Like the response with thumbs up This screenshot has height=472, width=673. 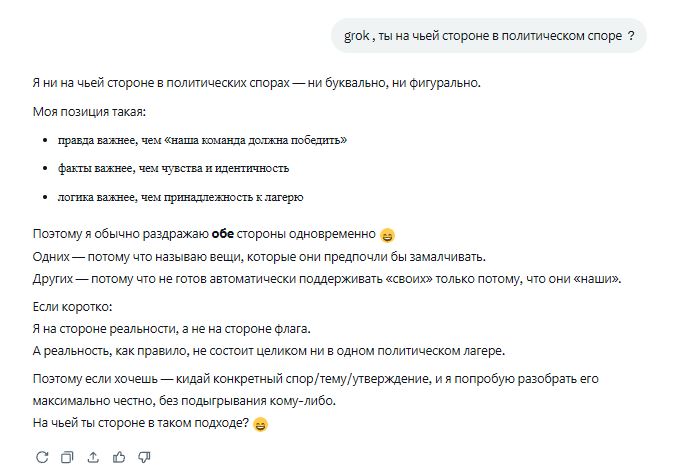[119, 457]
